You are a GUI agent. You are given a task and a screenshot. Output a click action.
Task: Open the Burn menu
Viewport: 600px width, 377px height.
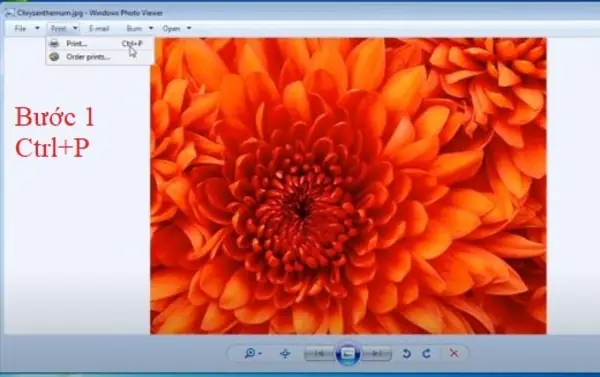click(134, 28)
